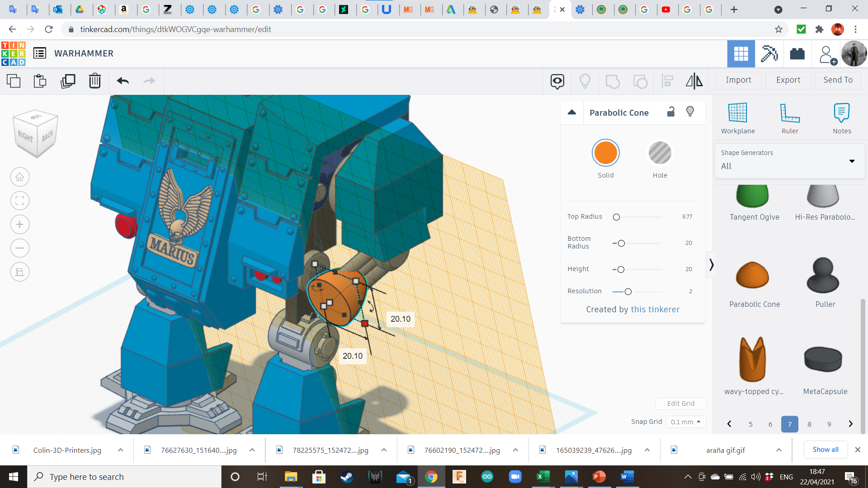Viewport: 868px width, 488px height.
Task: Click the Fit all in view icon
Action: tap(20, 201)
